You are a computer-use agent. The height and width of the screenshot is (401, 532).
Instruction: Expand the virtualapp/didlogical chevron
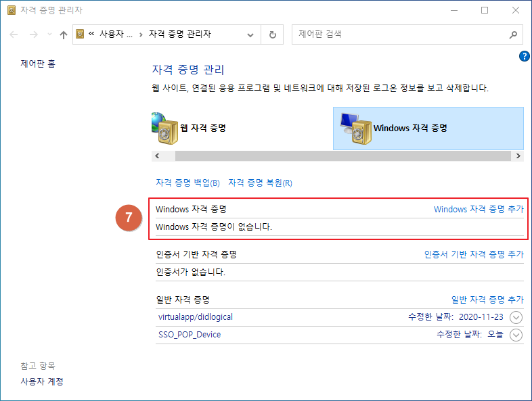tap(516, 318)
